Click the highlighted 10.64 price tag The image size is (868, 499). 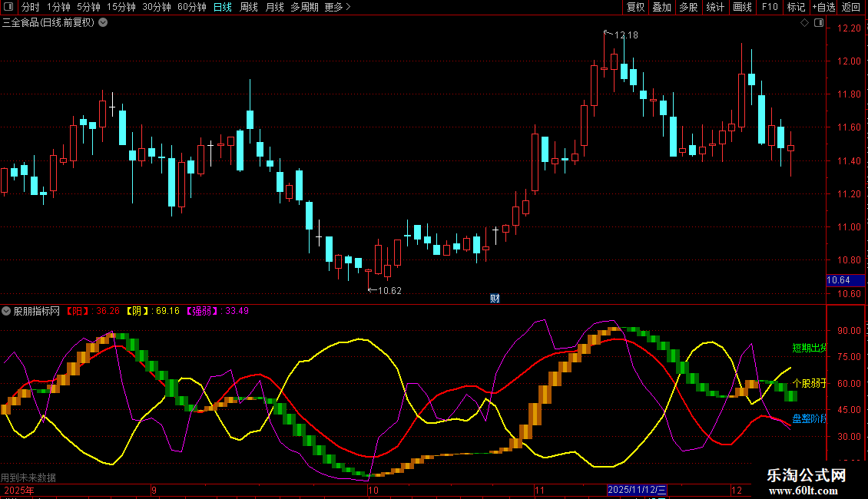click(845, 280)
